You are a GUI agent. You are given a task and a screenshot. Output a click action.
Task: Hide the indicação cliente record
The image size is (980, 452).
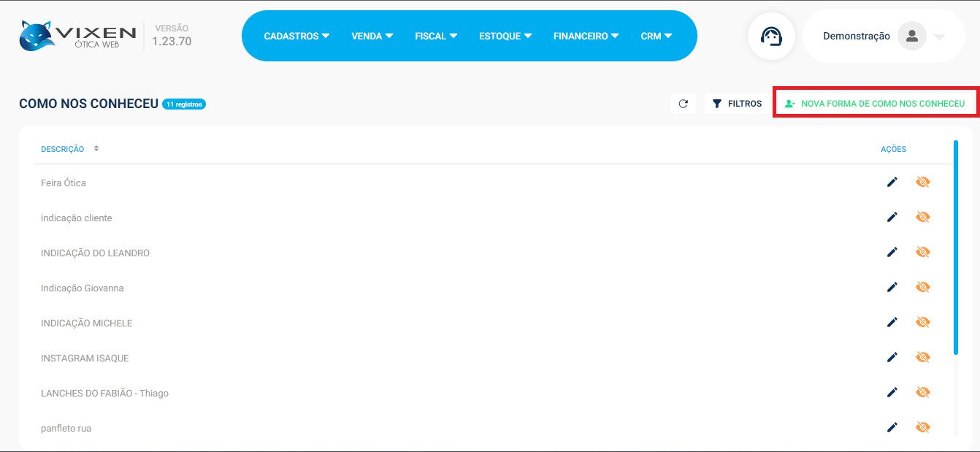(x=922, y=217)
